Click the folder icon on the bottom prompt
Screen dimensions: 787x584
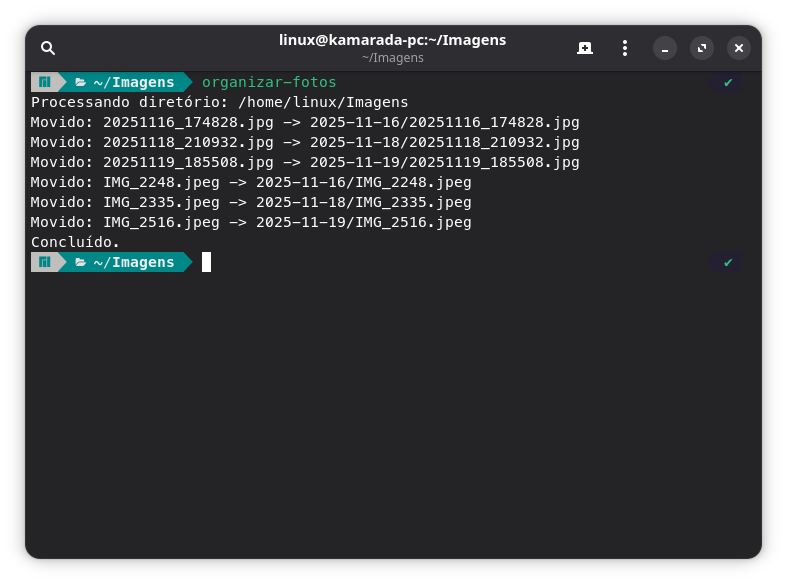click(x=81, y=262)
